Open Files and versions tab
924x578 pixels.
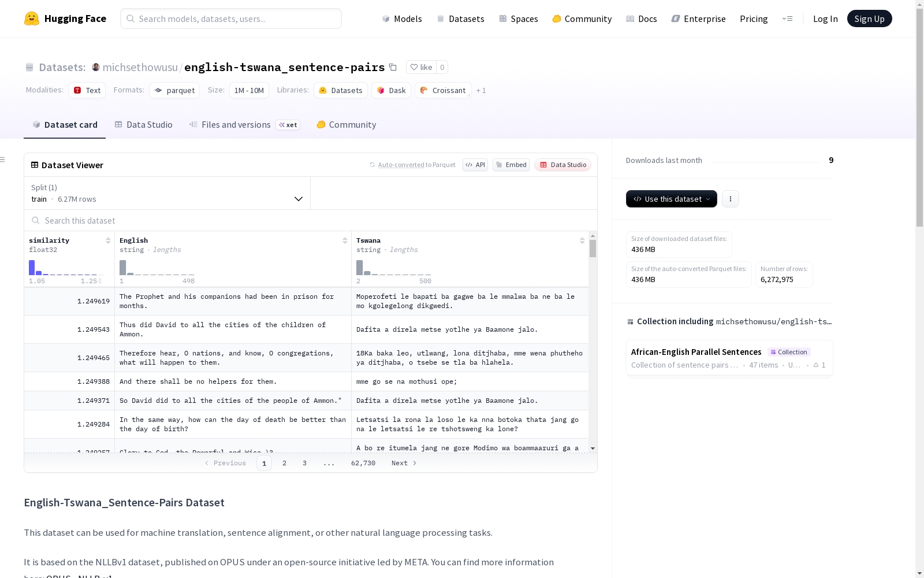(244, 125)
